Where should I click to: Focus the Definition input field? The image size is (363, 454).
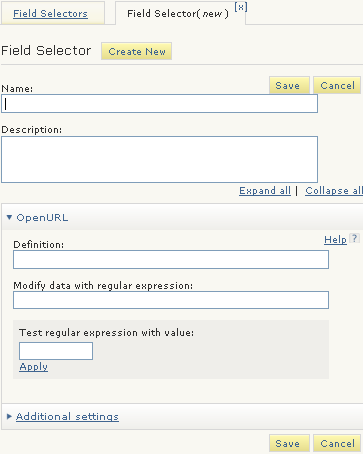[171, 260]
